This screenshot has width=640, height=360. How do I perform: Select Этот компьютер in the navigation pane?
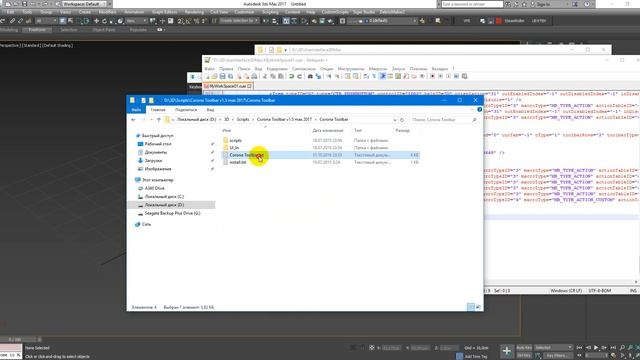(x=158, y=180)
